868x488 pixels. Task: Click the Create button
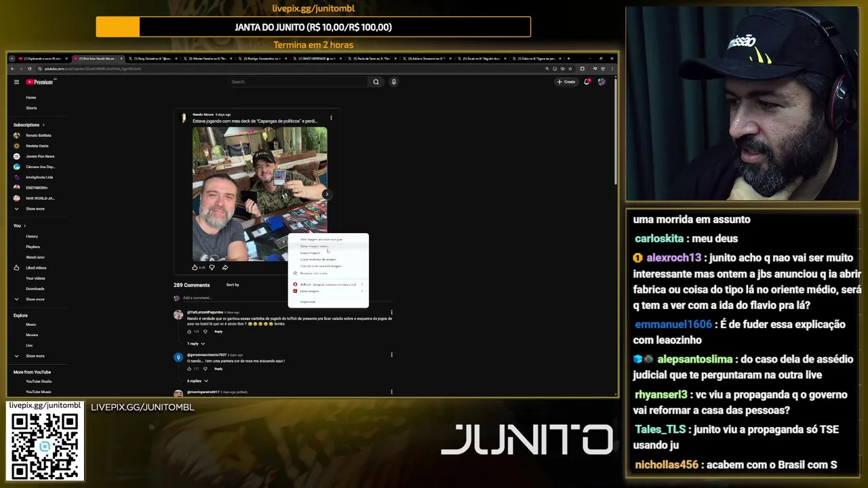click(566, 82)
